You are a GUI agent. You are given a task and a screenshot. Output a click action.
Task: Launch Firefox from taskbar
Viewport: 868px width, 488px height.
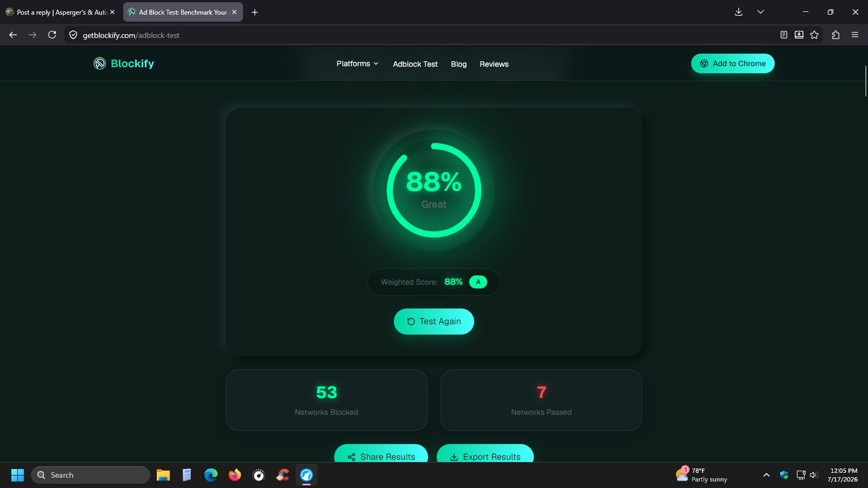pos(235,475)
